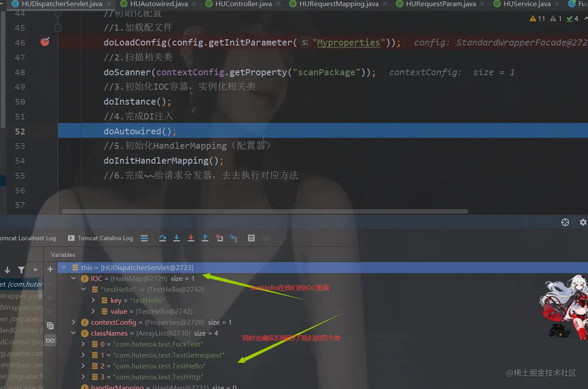Click the warnings count indicator showing 11
Viewport: 588px width, 389px height.
(x=538, y=18)
